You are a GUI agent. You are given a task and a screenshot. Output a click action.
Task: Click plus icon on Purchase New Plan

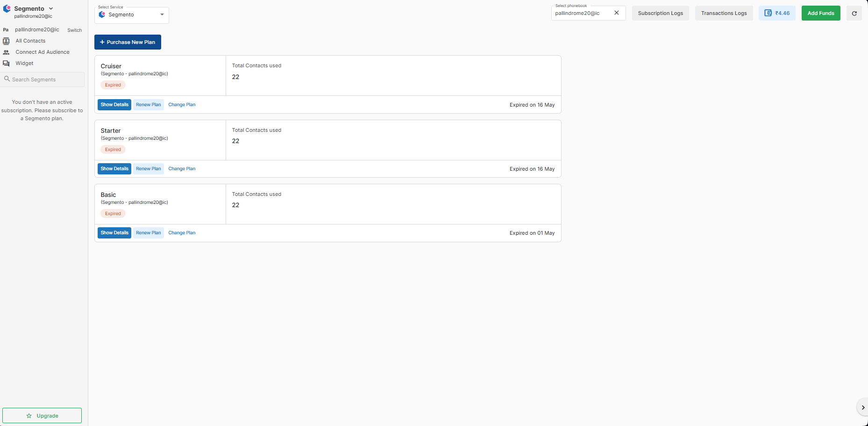click(102, 42)
